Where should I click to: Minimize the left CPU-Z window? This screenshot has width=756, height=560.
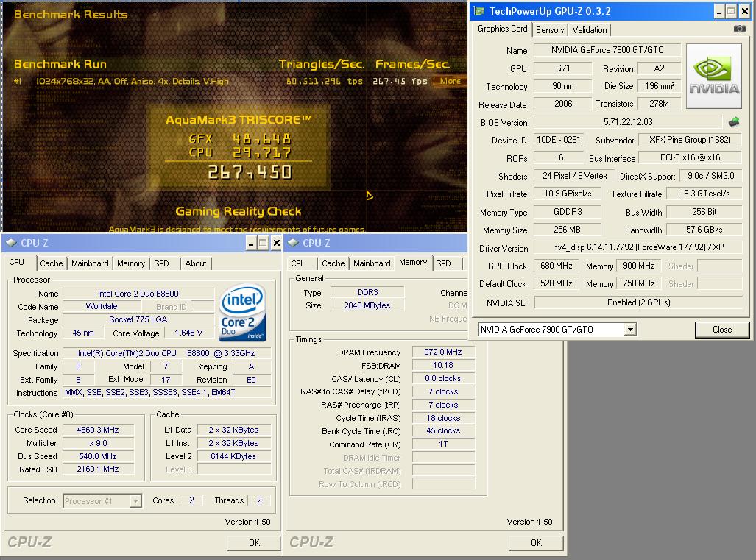pos(251,243)
